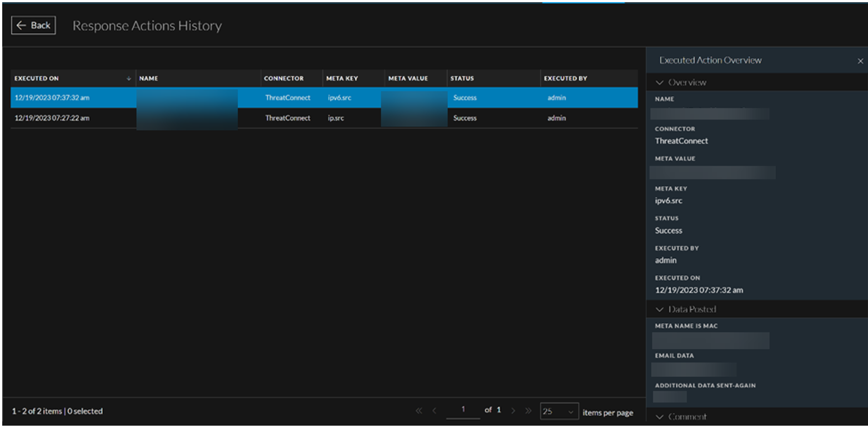
Task: Sort by the Meta Value column header
Action: (408, 79)
